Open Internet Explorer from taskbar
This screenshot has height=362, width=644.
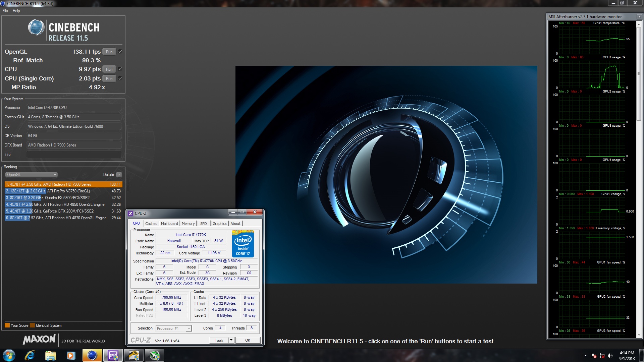(30, 355)
